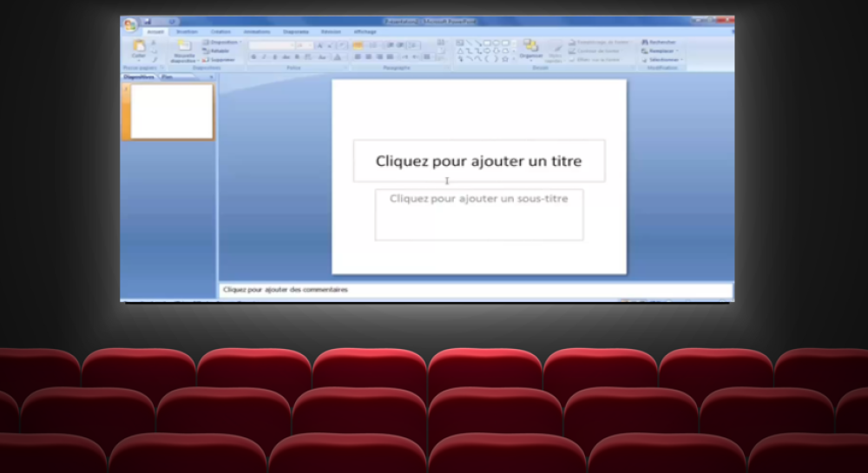Viewport: 868px width, 473px height.
Task: Click the Organiser icon in Dessin group
Action: [x=530, y=49]
